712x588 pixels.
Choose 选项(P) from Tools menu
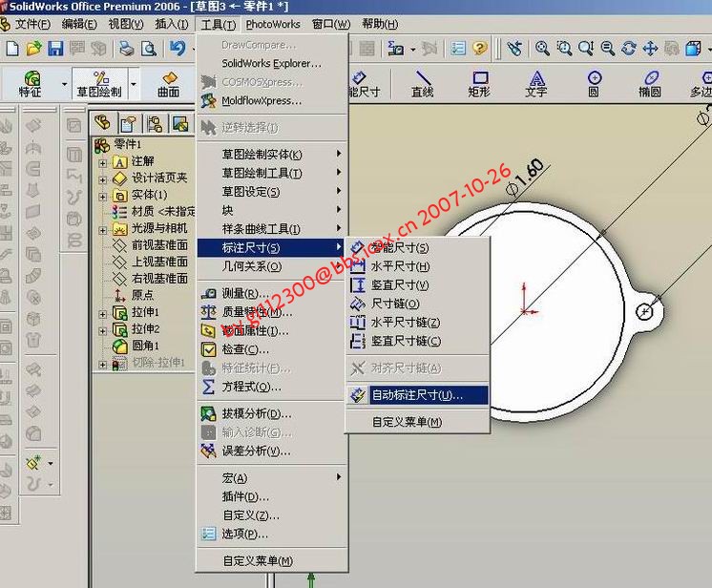[x=272, y=534]
